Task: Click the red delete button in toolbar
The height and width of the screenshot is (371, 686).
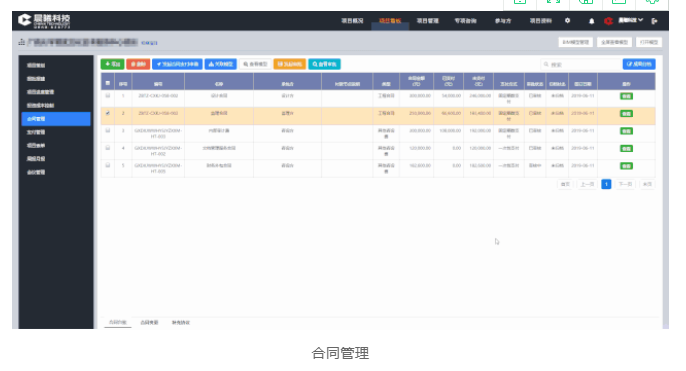Action: [138, 64]
